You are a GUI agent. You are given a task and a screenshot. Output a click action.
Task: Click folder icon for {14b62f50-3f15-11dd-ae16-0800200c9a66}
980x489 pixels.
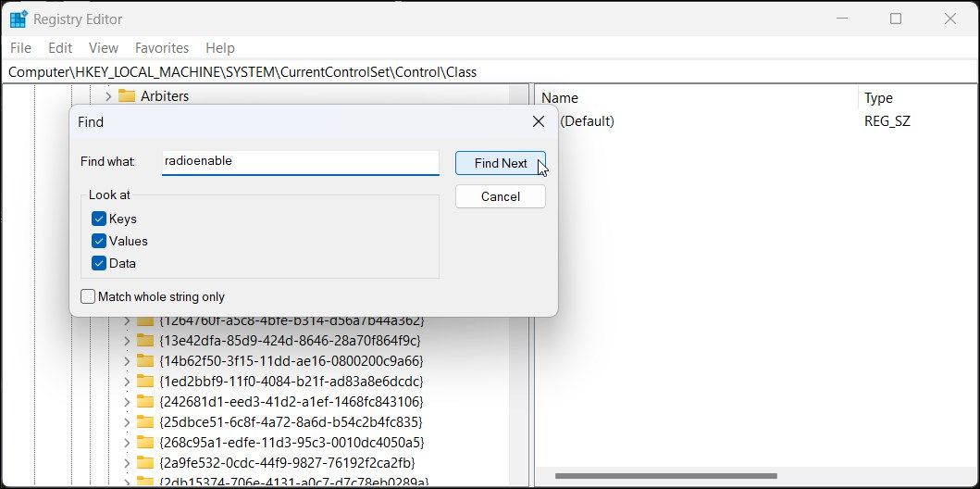pyautogui.click(x=145, y=361)
